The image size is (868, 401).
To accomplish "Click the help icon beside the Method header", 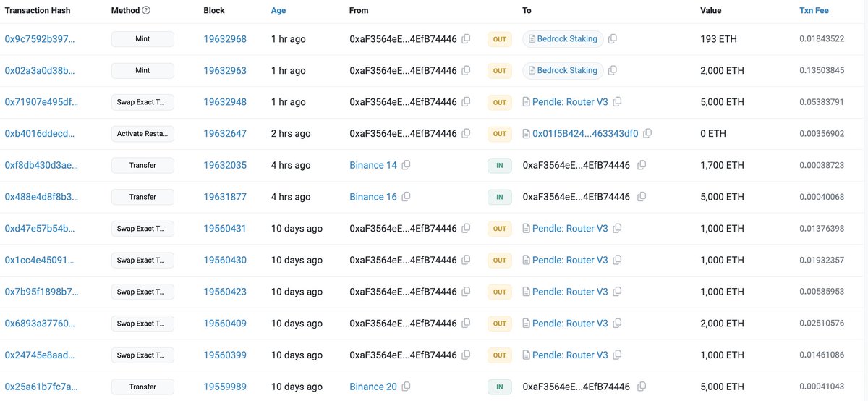I will coord(147,11).
